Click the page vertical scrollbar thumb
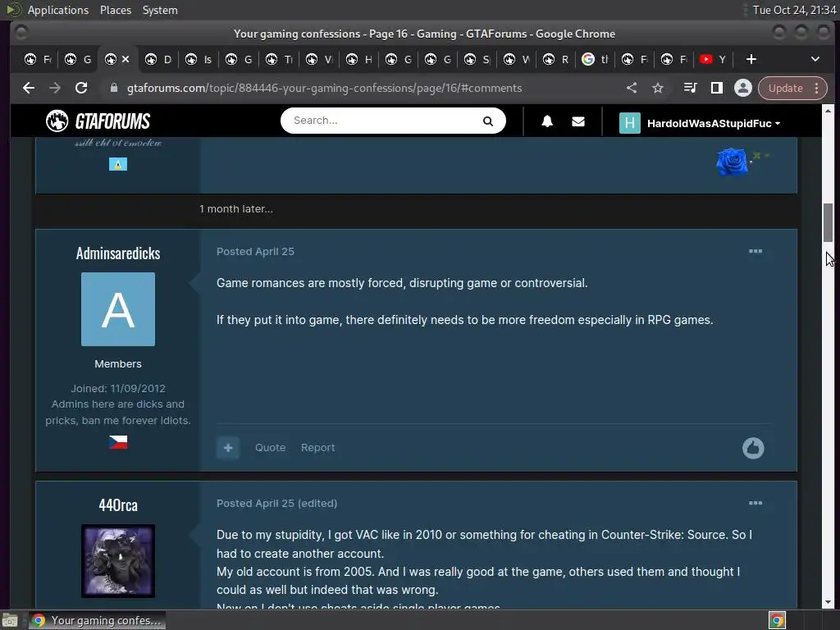840x630 pixels. click(828, 222)
